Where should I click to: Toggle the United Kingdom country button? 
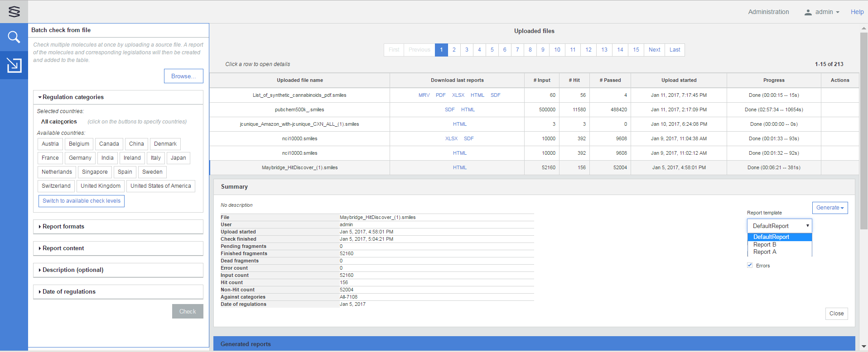point(101,186)
